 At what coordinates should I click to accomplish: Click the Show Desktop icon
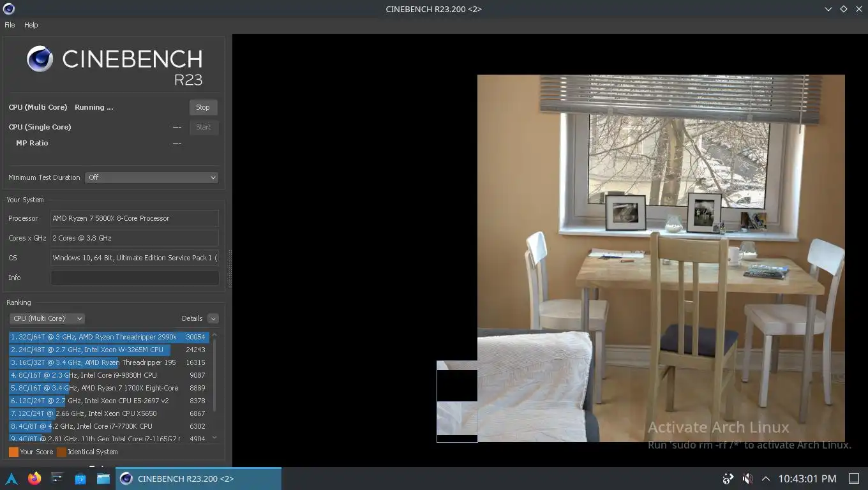[x=854, y=479]
